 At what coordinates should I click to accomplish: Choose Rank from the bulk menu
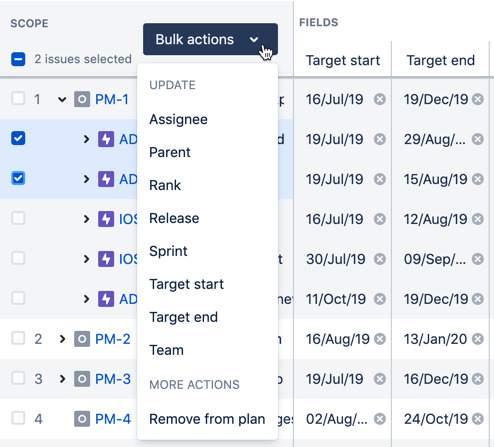click(x=207, y=185)
